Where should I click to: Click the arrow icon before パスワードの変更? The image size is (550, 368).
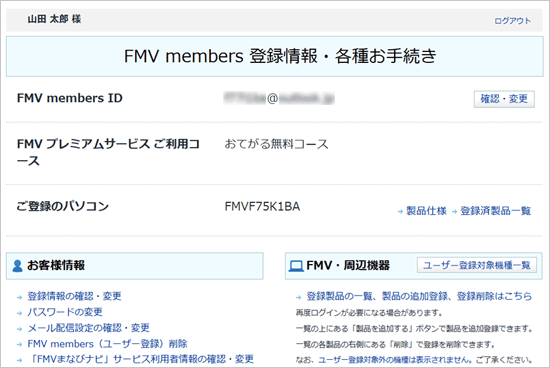click(x=19, y=313)
